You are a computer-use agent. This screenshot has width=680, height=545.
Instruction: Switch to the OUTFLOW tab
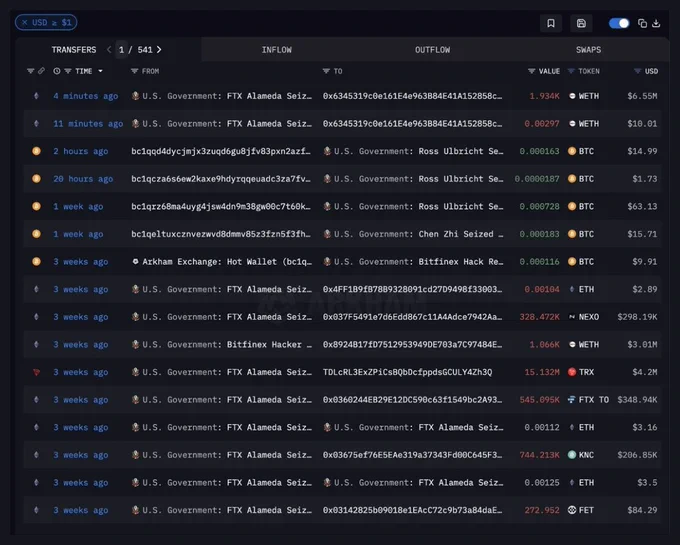click(432, 50)
